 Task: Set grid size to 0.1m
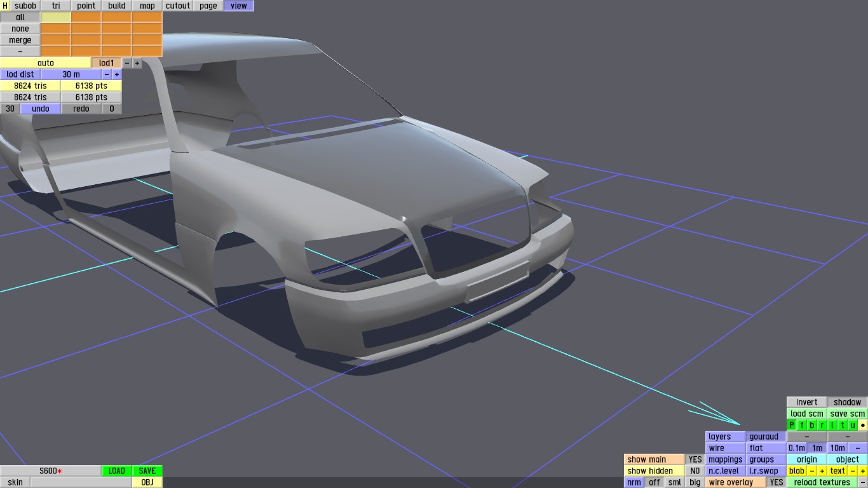tap(797, 448)
